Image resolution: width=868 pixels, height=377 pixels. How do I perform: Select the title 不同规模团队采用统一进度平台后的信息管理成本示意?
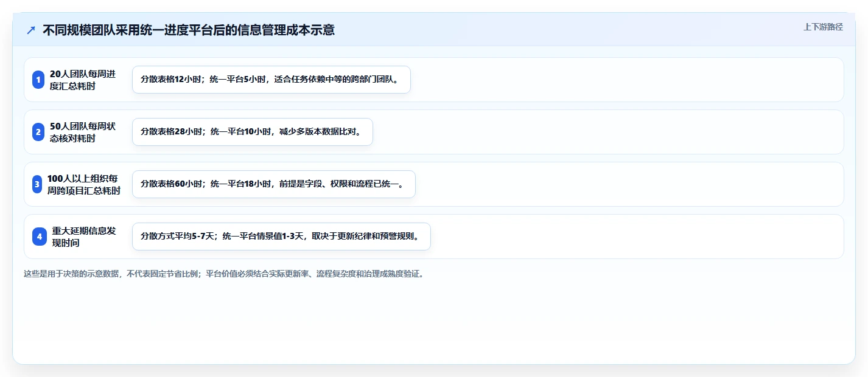189,30
